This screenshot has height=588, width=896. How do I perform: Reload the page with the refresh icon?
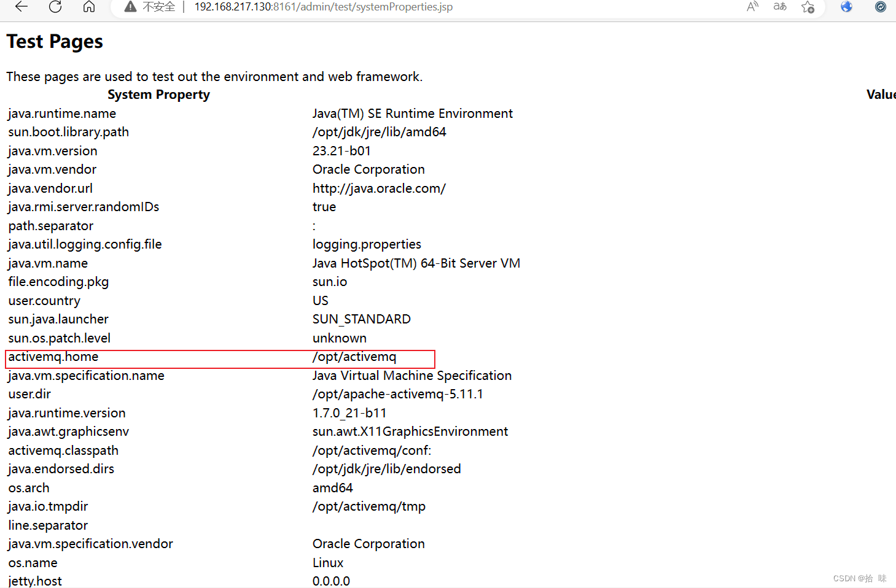tap(55, 7)
